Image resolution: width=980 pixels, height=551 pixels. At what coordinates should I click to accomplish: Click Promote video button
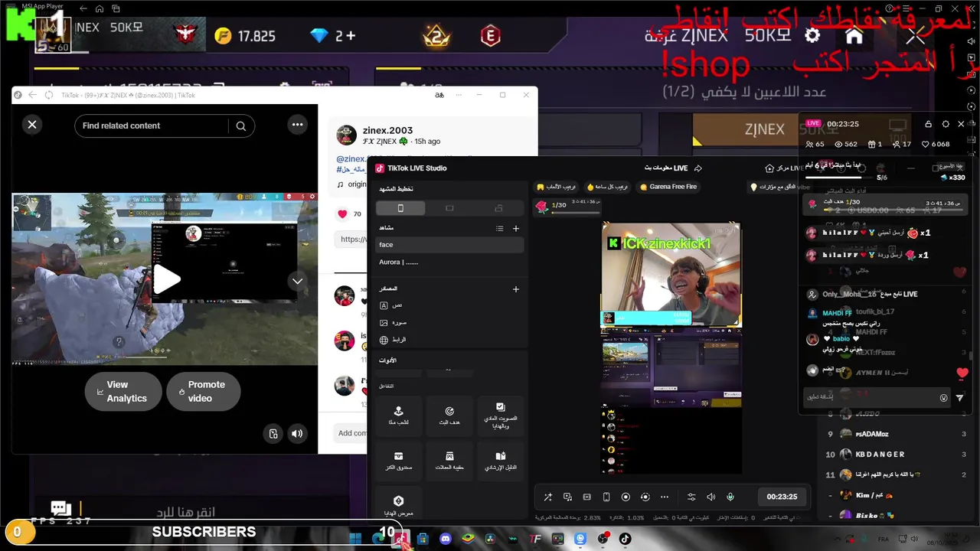[204, 392]
